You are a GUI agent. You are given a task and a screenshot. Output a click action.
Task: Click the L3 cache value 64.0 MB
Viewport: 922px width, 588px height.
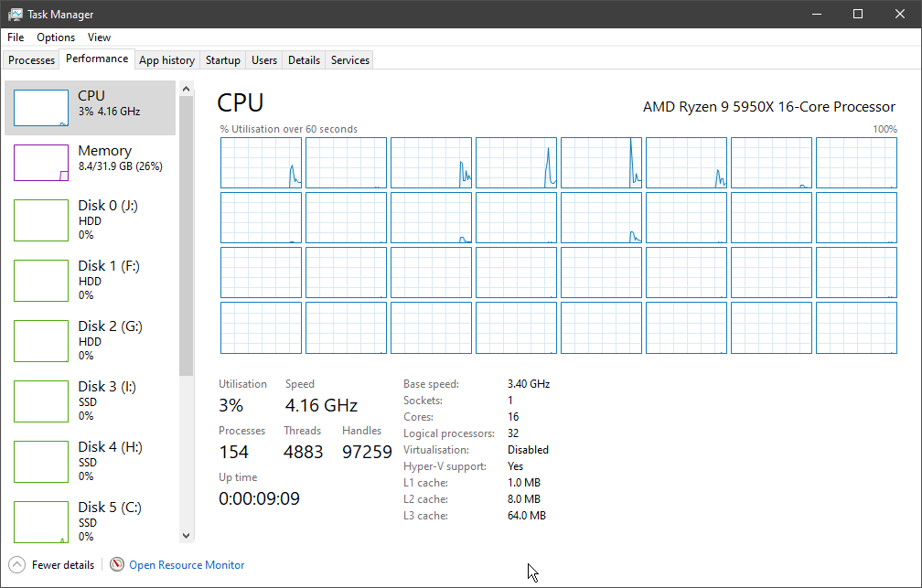point(527,516)
